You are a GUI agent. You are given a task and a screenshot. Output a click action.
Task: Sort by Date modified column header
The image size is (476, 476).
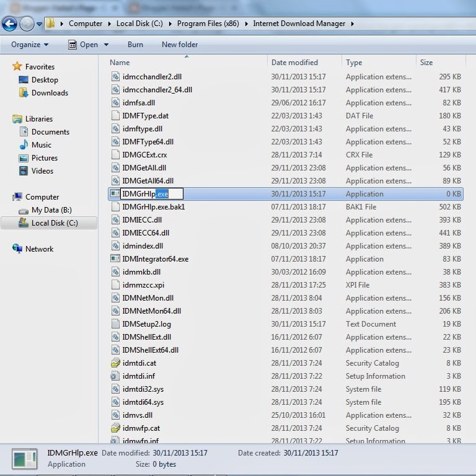(294, 62)
